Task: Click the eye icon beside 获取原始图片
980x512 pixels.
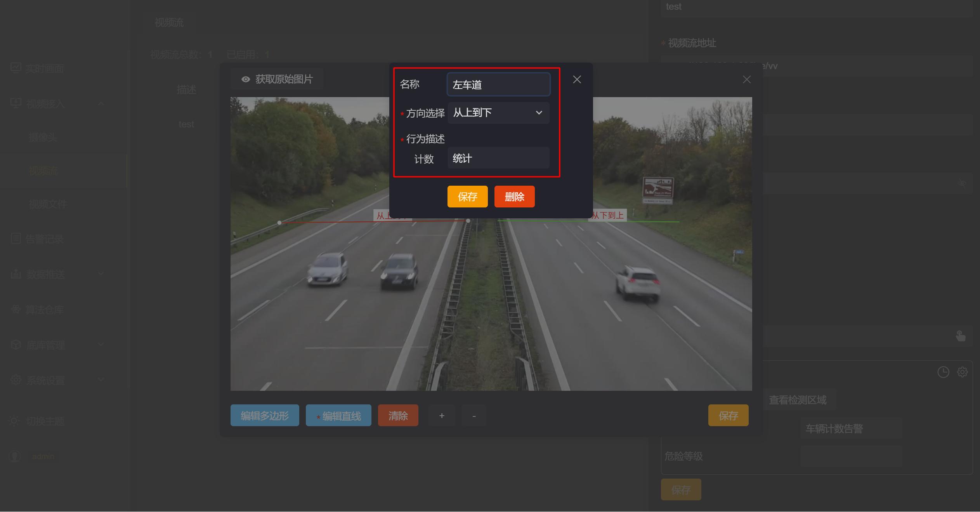Action: coord(245,80)
